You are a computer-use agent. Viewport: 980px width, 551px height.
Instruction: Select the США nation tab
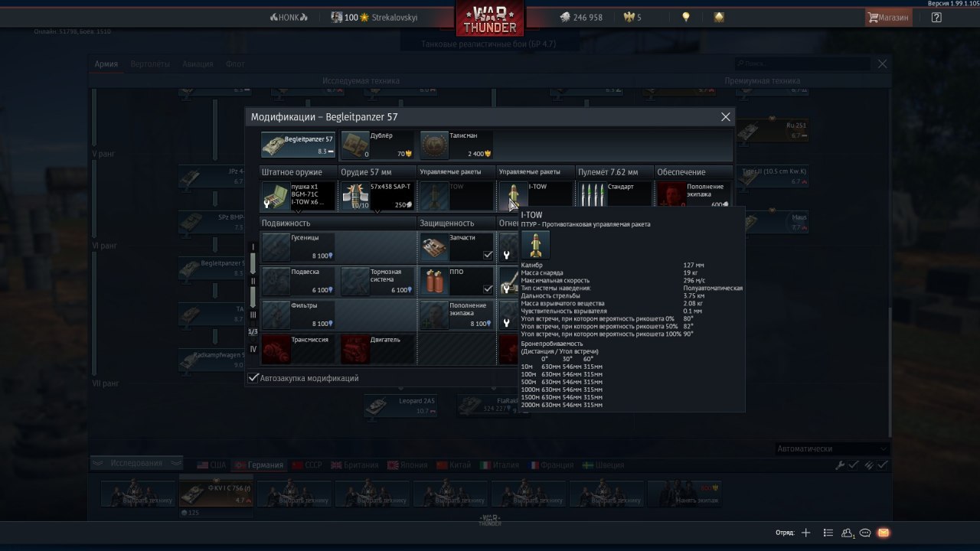(x=211, y=465)
